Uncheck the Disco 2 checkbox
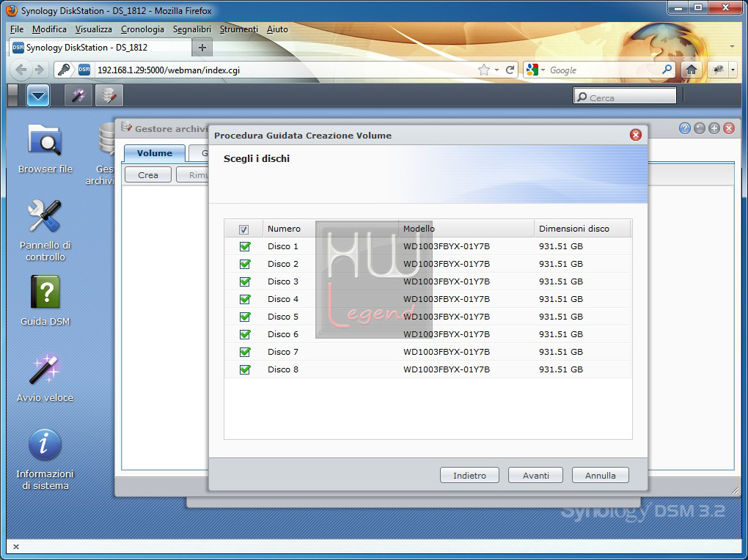Screen dimensions: 748x560 coord(245,264)
